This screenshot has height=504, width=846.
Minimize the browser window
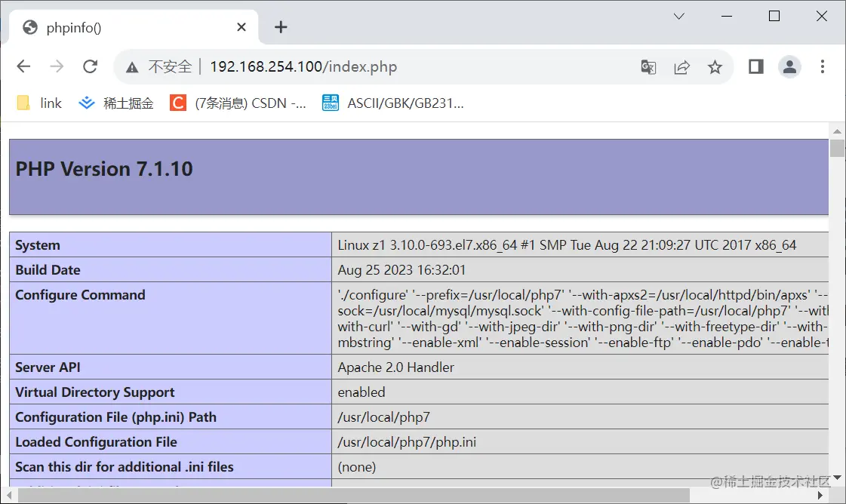(x=727, y=16)
